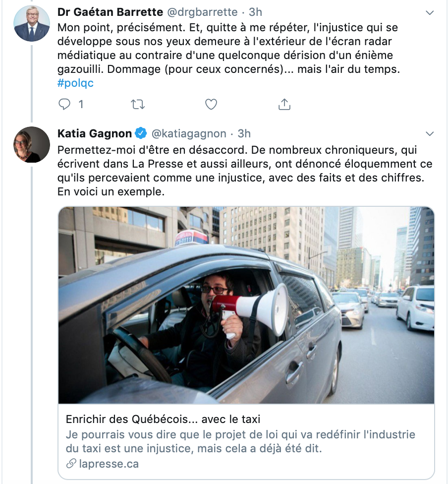Click the lapresse.ca link icon
This screenshot has width=448, height=484.
(x=71, y=464)
